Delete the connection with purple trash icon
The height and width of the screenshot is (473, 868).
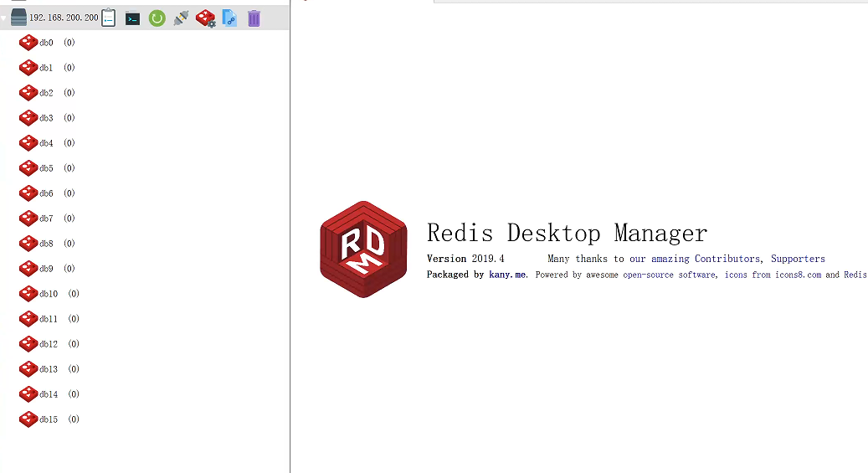[x=254, y=18]
